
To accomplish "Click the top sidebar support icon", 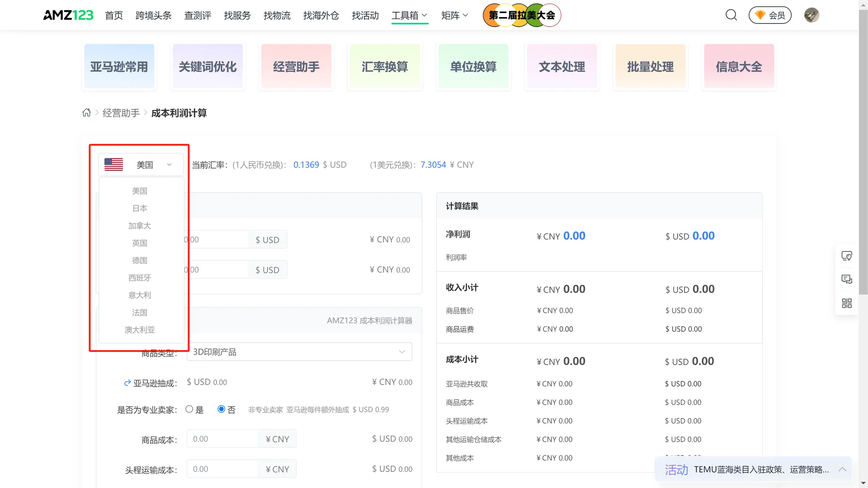I will 847,256.
